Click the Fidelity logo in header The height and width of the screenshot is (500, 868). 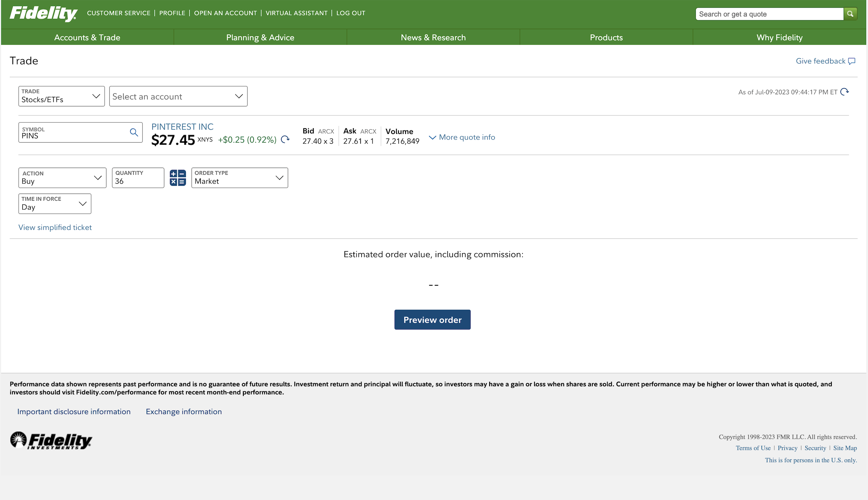click(43, 13)
